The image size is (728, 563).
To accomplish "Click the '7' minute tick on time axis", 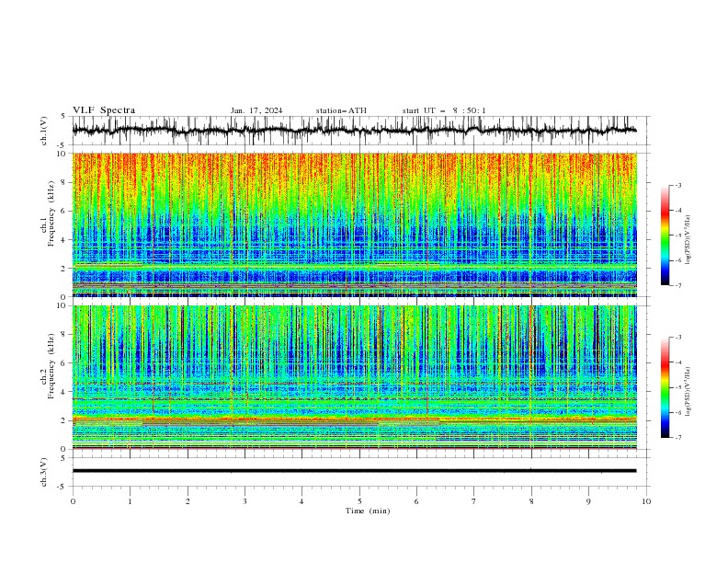I will tap(474, 501).
